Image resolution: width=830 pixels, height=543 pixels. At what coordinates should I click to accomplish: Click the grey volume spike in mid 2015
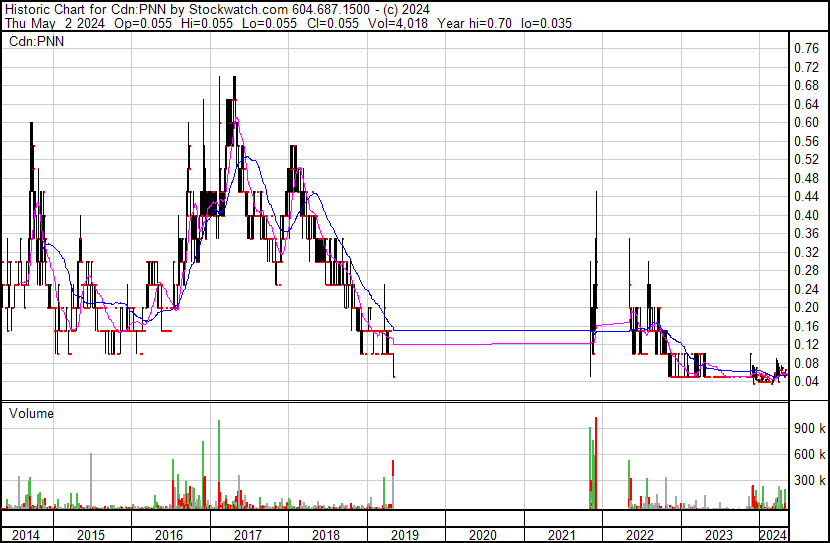[x=91, y=481]
